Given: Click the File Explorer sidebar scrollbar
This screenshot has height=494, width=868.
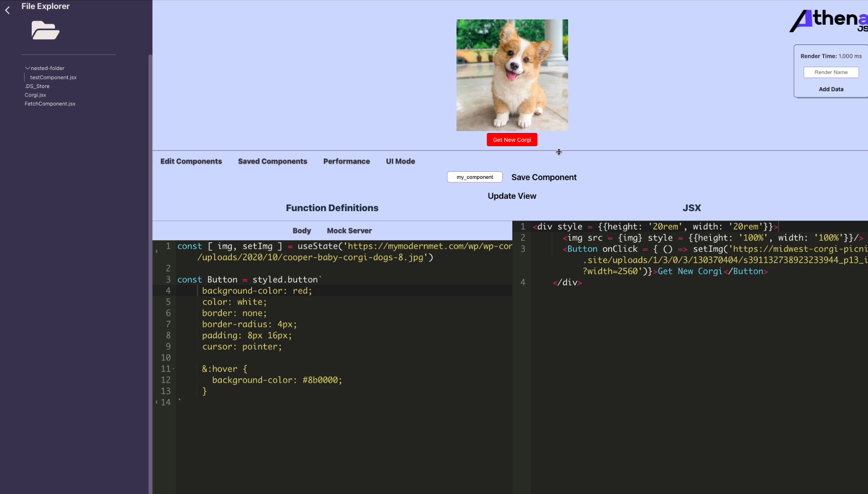Looking at the screenshot, I should click(150, 274).
